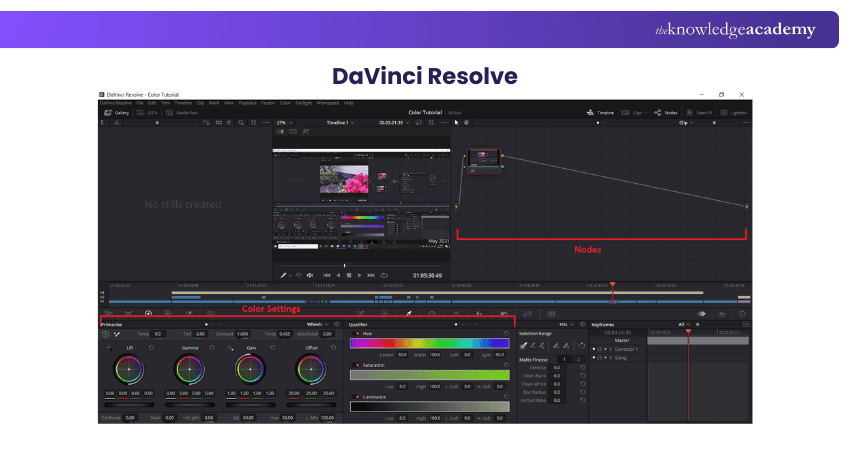This screenshot has height=450, width=850.
Task: Jump to the last frame
Action: tap(371, 275)
